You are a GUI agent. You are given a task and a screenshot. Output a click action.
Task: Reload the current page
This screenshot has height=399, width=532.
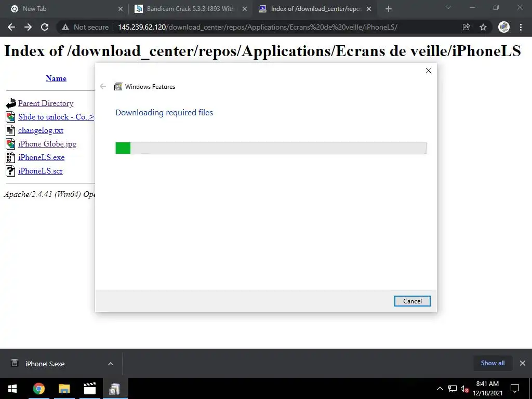click(x=45, y=27)
